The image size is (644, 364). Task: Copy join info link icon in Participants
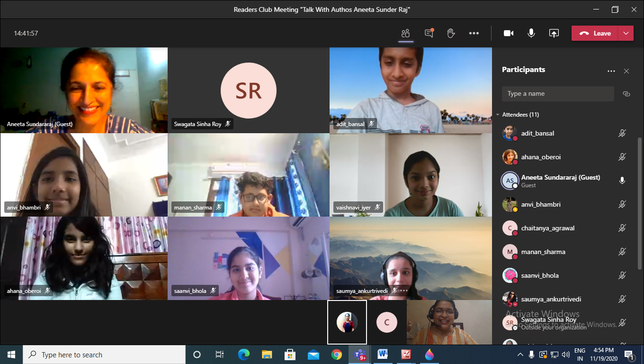tap(626, 94)
